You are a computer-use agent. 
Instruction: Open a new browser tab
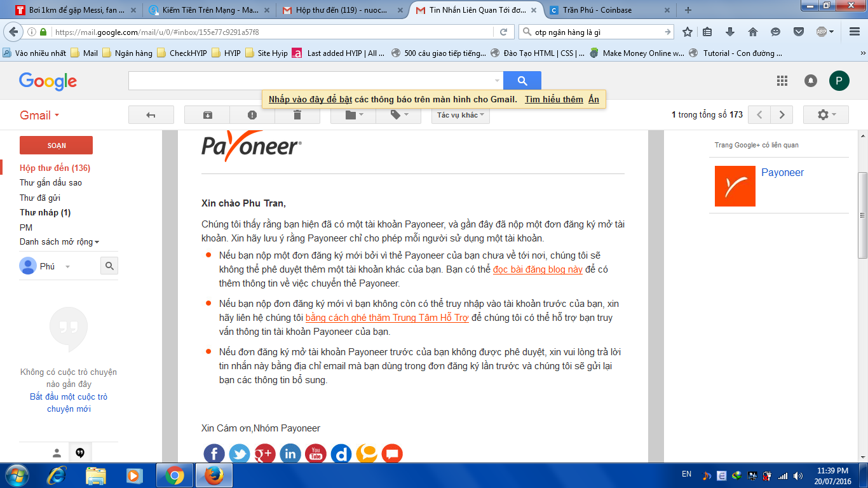(688, 10)
